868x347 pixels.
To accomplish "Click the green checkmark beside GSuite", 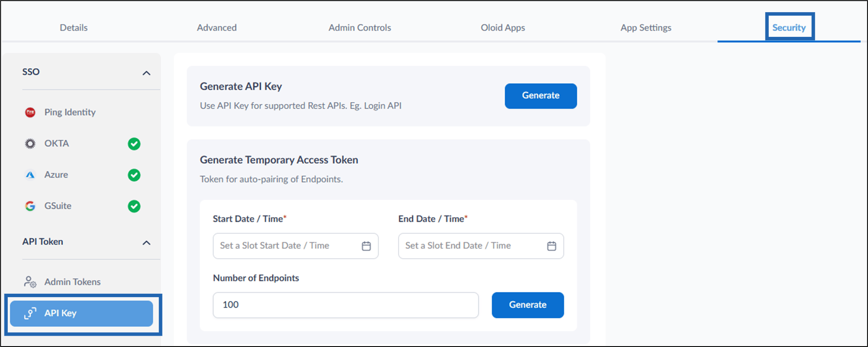I will coord(134,206).
